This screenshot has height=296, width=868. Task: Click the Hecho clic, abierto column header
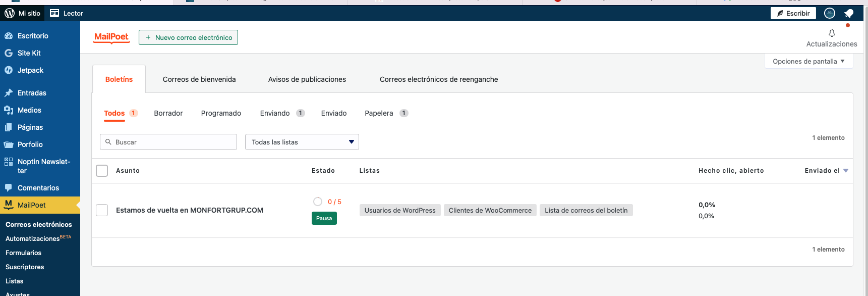pos(731,171)
